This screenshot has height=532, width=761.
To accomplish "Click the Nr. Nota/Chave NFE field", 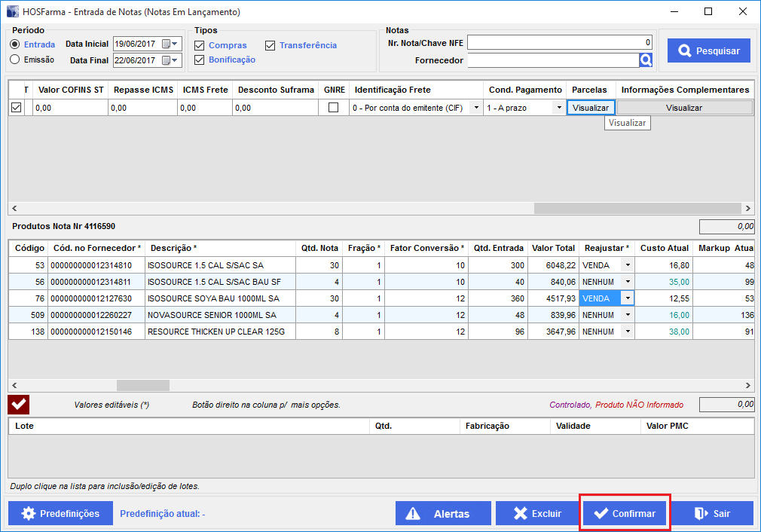I will click(x=560, y=43).
